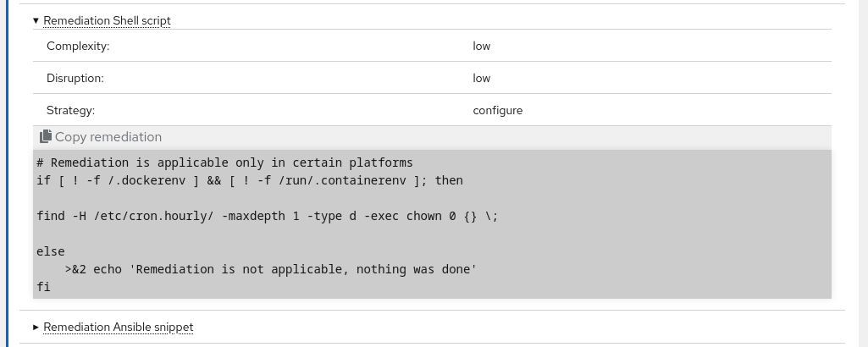Select the Complexity label
The width and height of the screenshot is (868, 347).
click(x=78, y=46)
